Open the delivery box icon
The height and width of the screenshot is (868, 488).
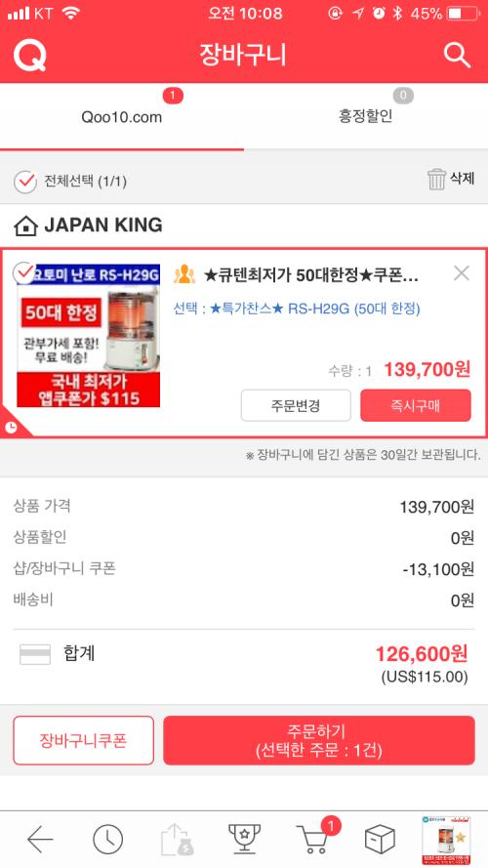380,840
